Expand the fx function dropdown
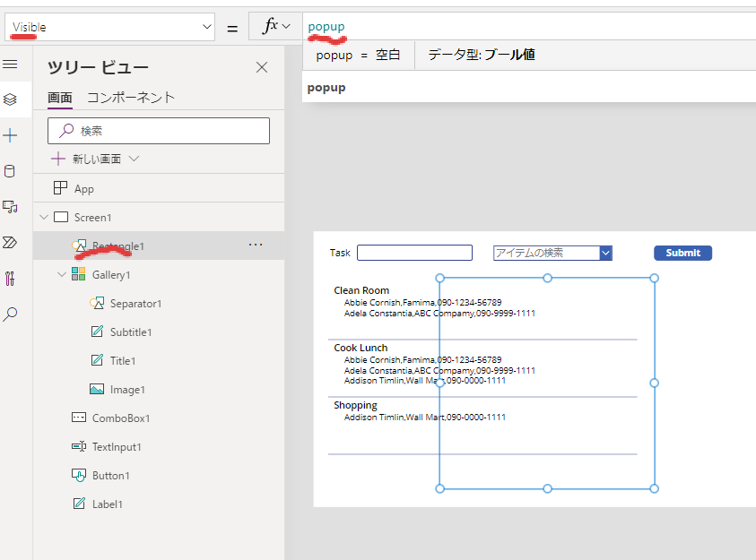The width and height of the screenshot is (756, 560). click(275, 27)
